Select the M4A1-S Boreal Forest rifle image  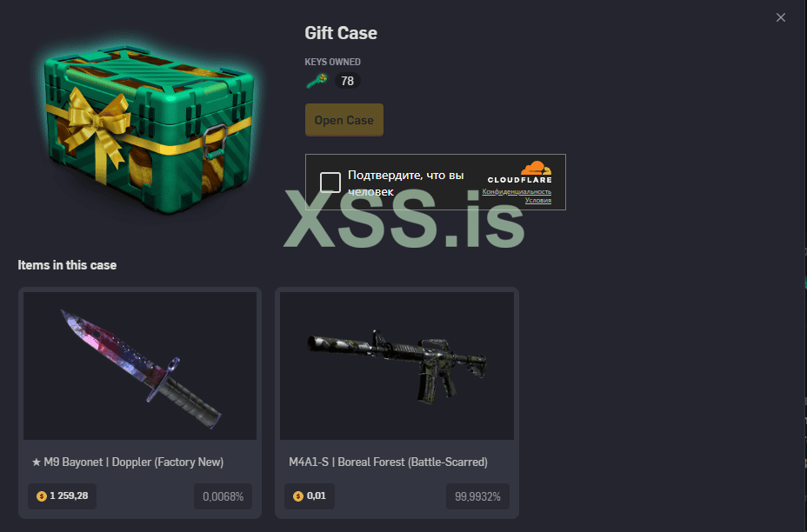click(397, 366)
